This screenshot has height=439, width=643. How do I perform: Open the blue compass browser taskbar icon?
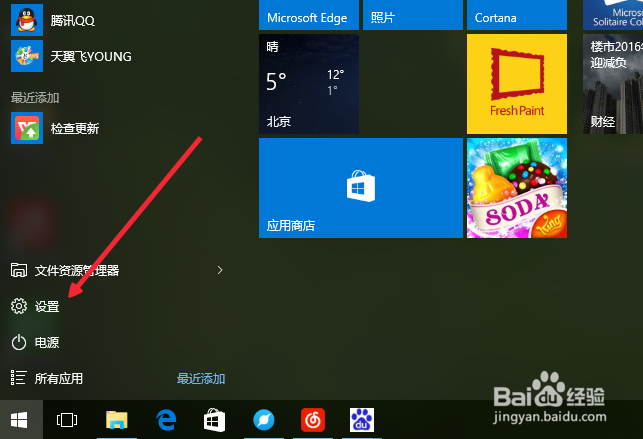(x=264, y=420)
